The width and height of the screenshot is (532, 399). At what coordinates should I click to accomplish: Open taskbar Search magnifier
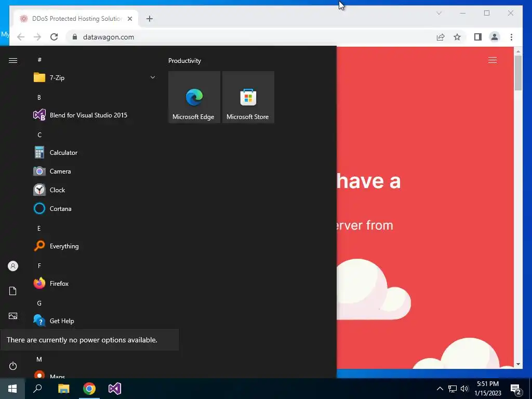tap(37, 389)
